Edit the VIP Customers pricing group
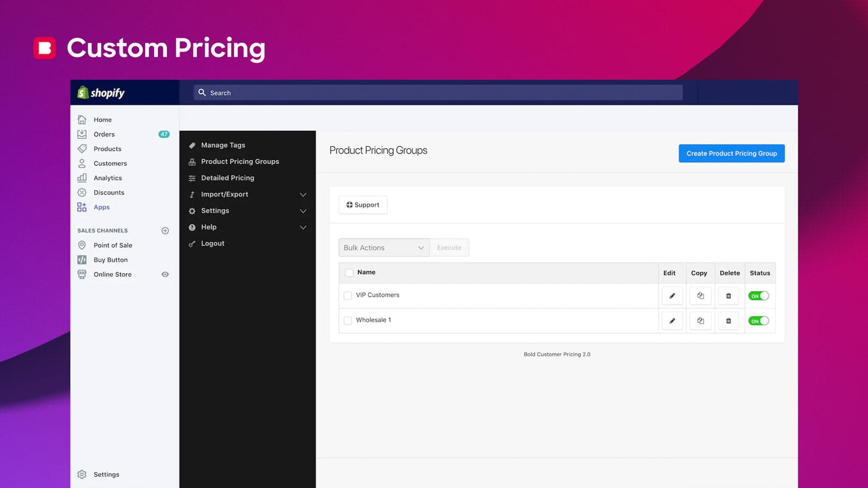 pos(672,296)
